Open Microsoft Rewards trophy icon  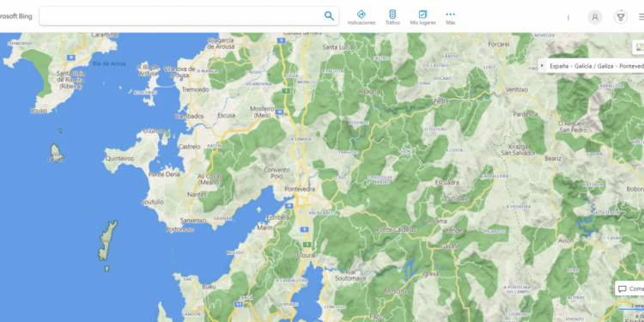pyautogui.click(x=621, y=17)
